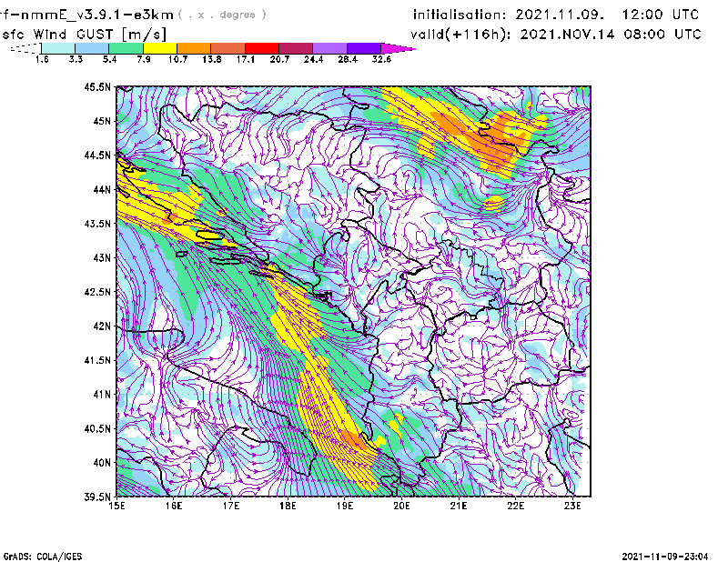The height and width of the screenshot is (562, 728).
Task: Click the red 17.1–20.7 legend swatch
Action: [262, 48]
